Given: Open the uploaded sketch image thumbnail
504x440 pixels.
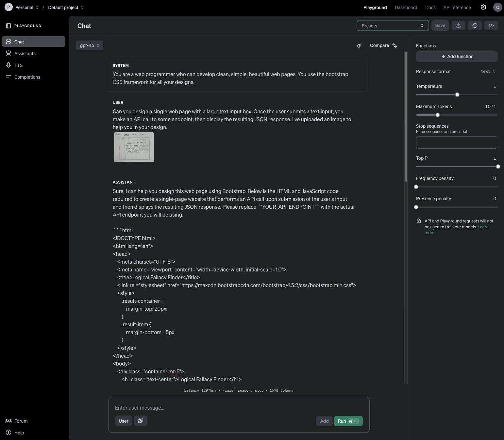Looking at the screenshot, I should [134, 147].
